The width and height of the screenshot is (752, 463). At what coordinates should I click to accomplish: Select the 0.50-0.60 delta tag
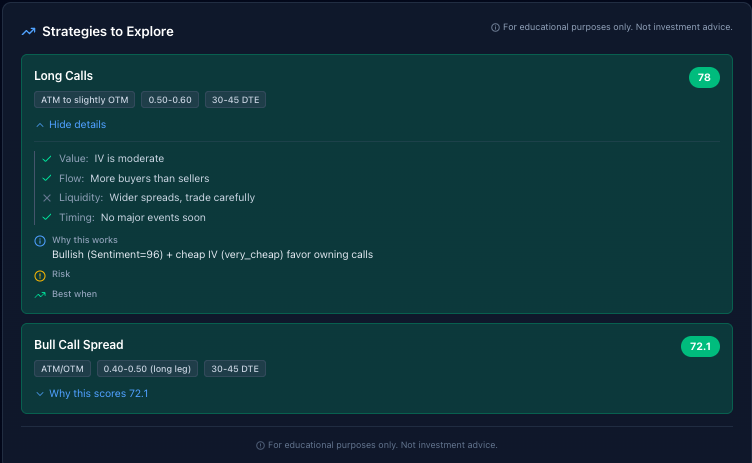click(x=170, y=100)
